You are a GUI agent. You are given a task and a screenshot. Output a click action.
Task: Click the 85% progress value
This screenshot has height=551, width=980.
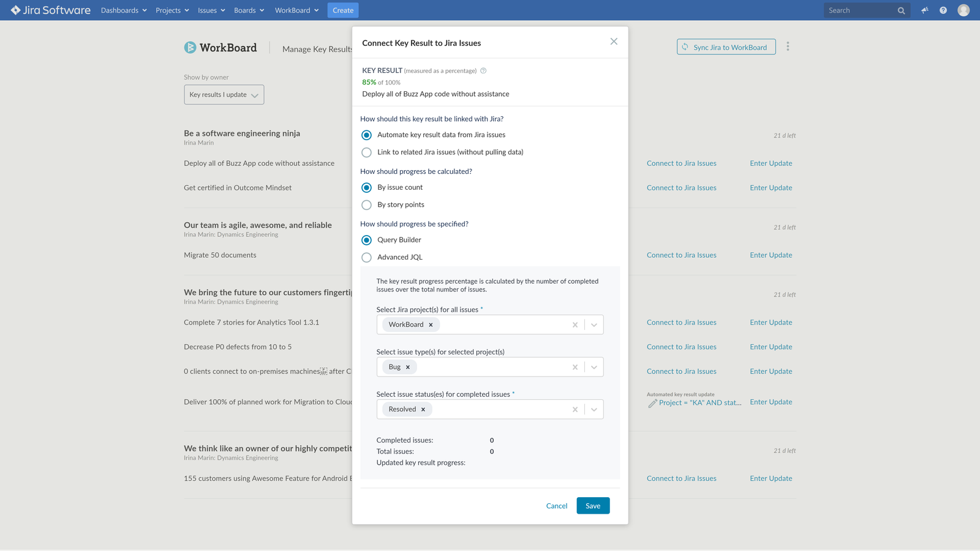click(369, 82)
